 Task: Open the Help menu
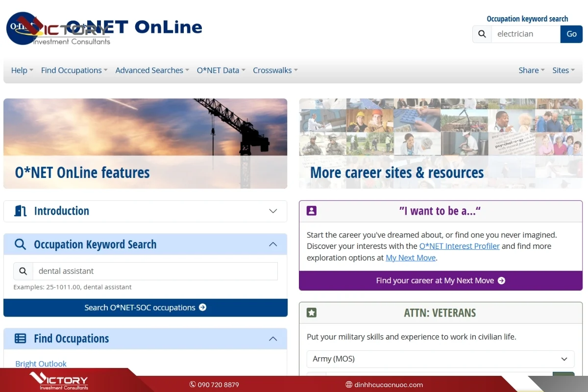click(22, 70)
